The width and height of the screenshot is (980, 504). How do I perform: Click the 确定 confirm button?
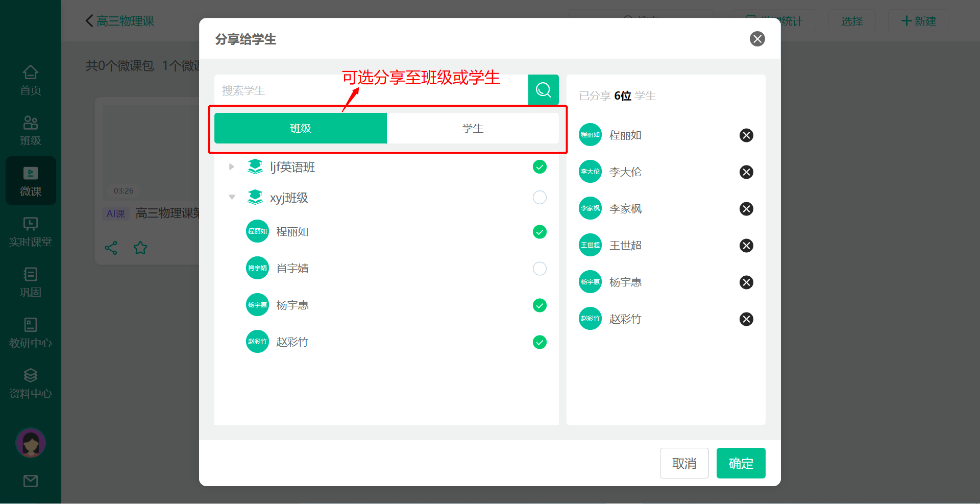point(741,463)
